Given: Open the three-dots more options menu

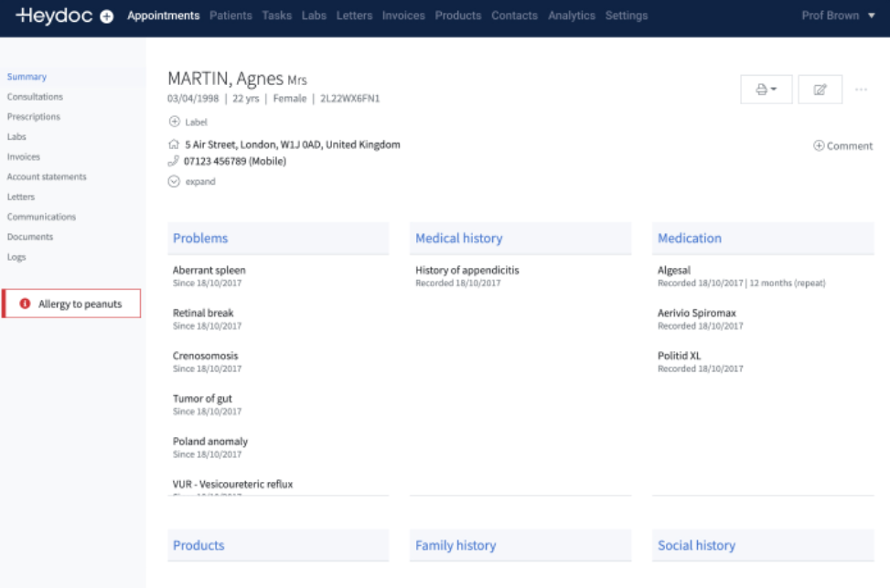Looking at the screenshot, I should tap(861, 90).
